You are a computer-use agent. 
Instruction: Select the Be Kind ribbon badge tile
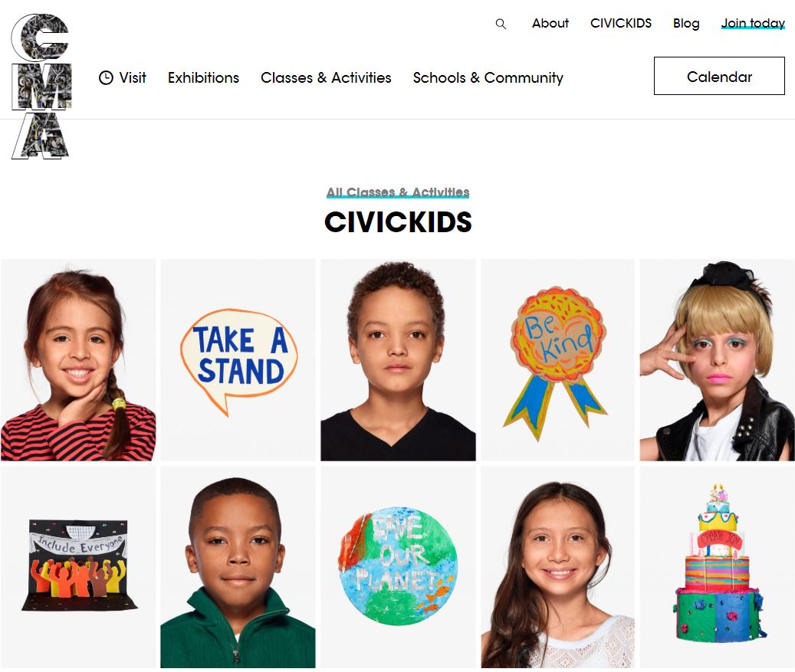557,360
